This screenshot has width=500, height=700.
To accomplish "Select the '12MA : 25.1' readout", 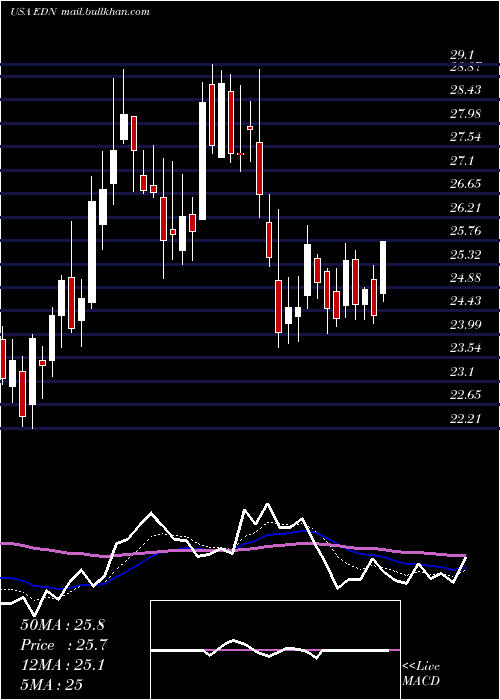I will coord(62,665).
